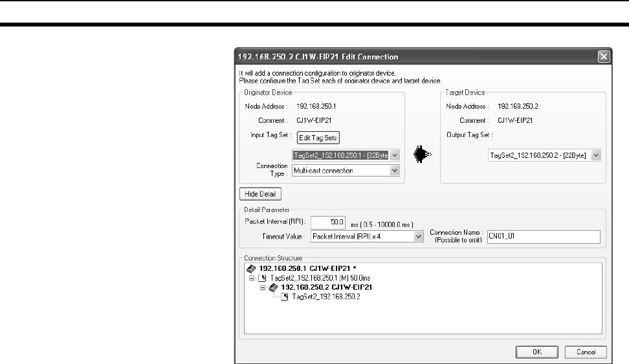Click the data direction arrow icon
The image size is (629, 364).
click(x=423, y=155)
